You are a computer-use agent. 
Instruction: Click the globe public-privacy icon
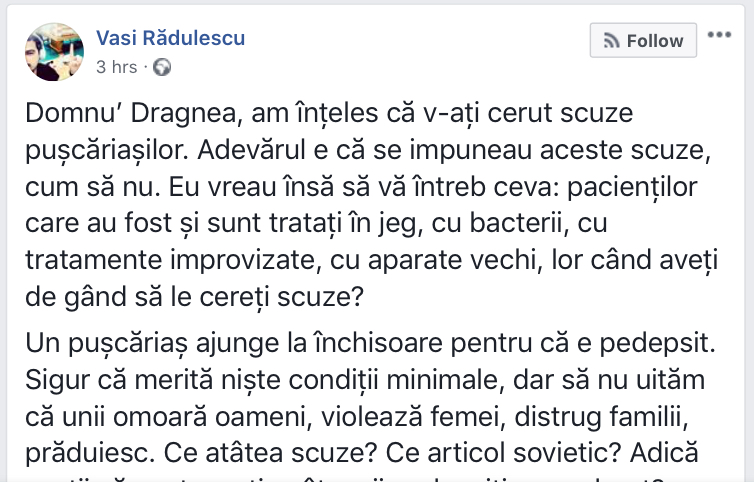(x=162, y=67)
